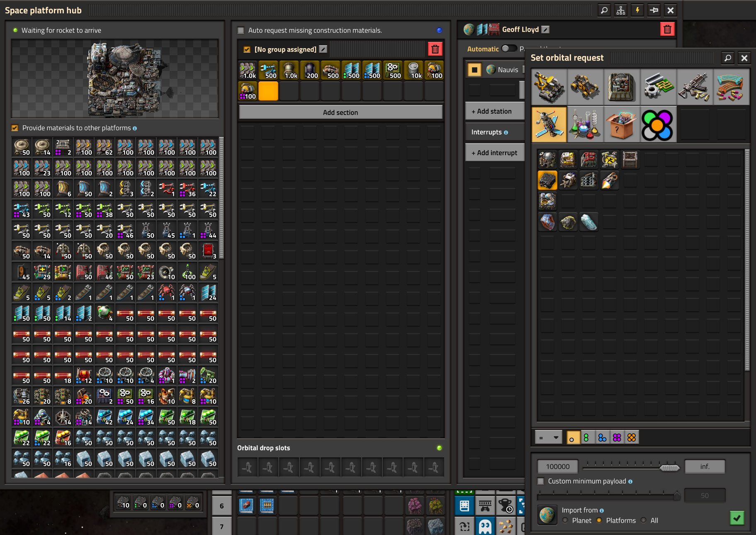Open the quality comparator '=' dropdown
The image size is (756, 535).
[548, 437]
